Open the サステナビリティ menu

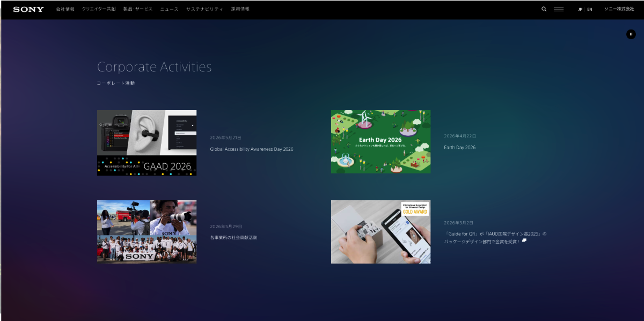[x=204, y=9]
